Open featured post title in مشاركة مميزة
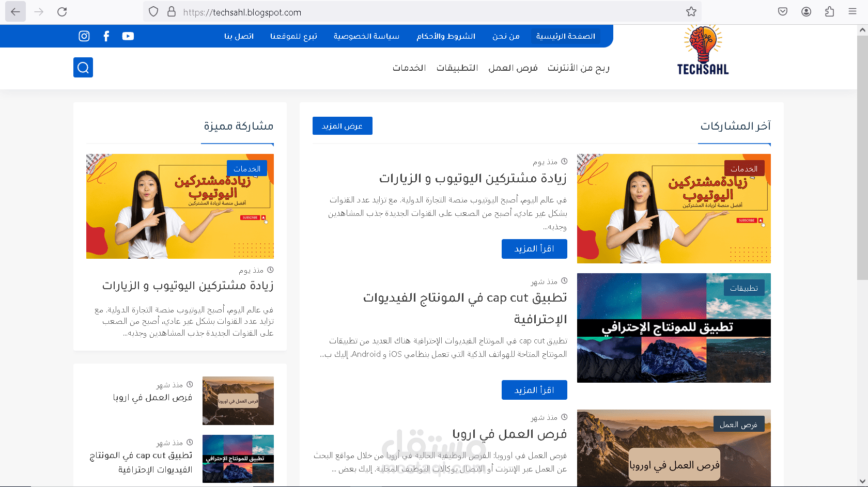Viewport: 868px width, 487px height. point(188,286)
